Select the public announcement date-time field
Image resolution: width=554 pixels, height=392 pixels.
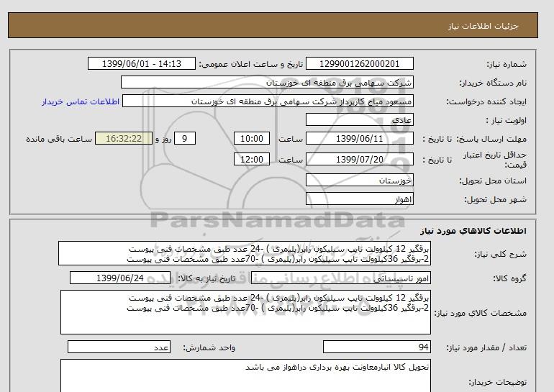click(x=141, y=64)
